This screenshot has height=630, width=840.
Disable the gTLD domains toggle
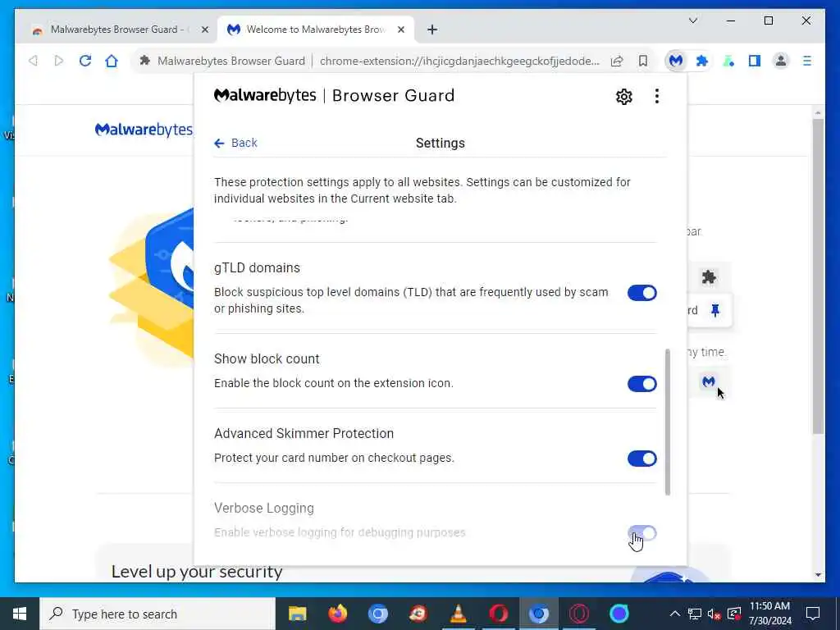(x=641, y=293)
